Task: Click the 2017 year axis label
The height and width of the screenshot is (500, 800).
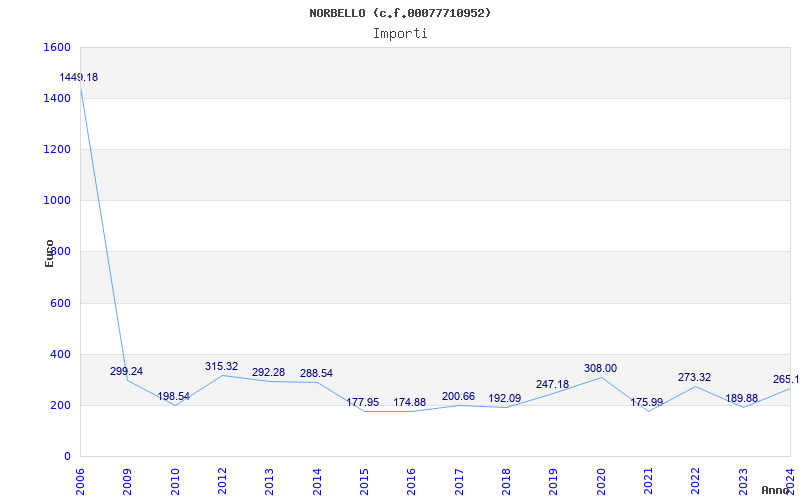Action: [x=459, y=482]
